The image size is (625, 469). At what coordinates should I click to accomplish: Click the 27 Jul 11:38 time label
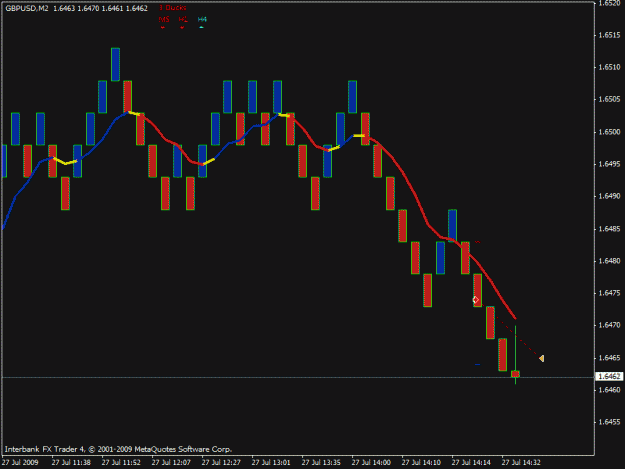71,462
